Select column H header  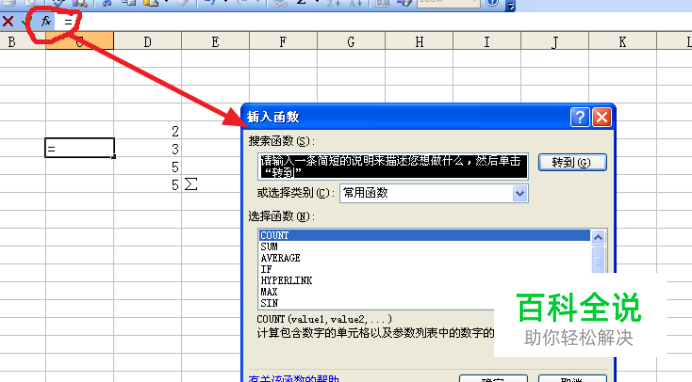(x=419, y=42)
